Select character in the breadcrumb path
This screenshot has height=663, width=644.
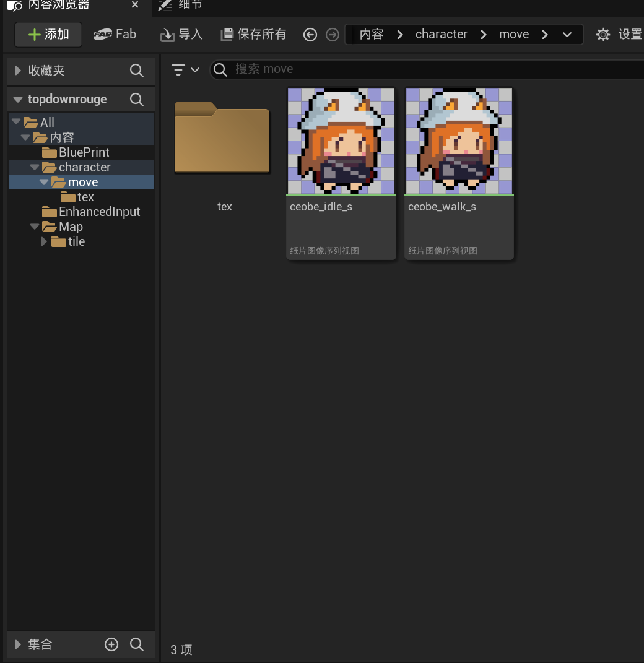[x=441, y=34]
